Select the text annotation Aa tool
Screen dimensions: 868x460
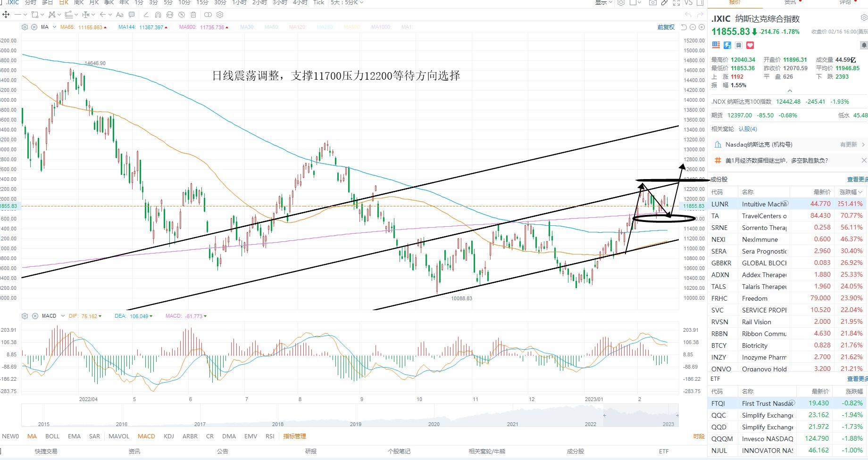pos(120,15)
